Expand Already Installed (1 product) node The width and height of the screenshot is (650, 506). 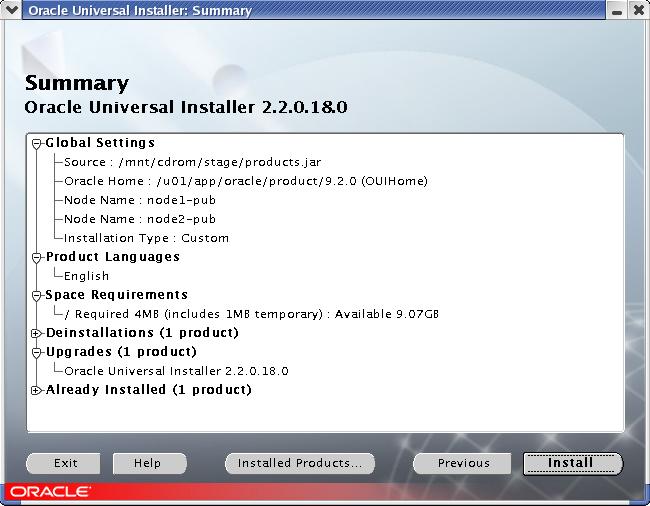[x=37, y=390]
